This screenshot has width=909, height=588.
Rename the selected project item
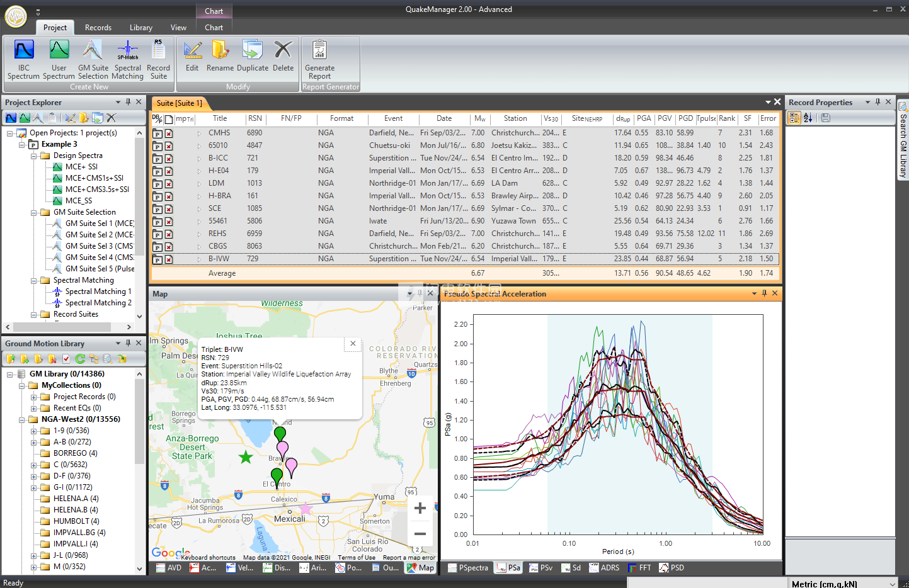(220, 57)
